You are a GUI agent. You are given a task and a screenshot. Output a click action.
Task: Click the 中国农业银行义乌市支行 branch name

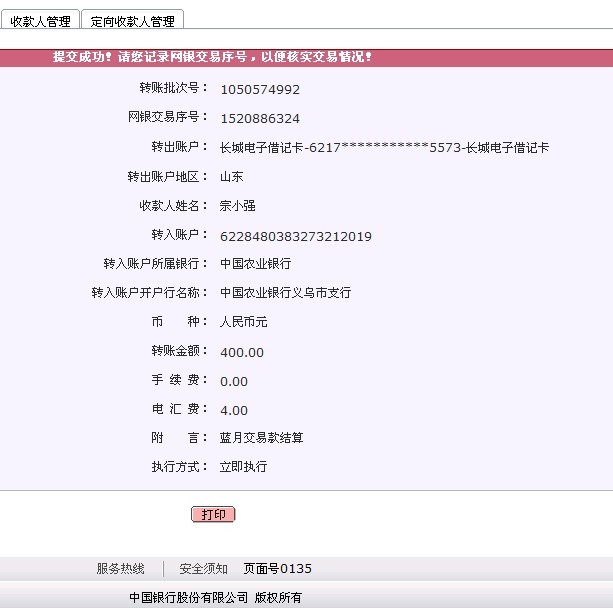pyautogui.click(x=286, y=293)
